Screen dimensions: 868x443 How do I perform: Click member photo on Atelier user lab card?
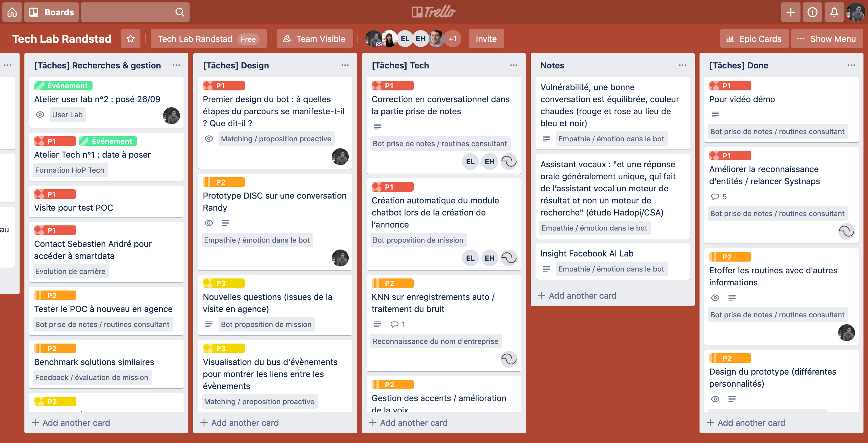coord(171,116)
